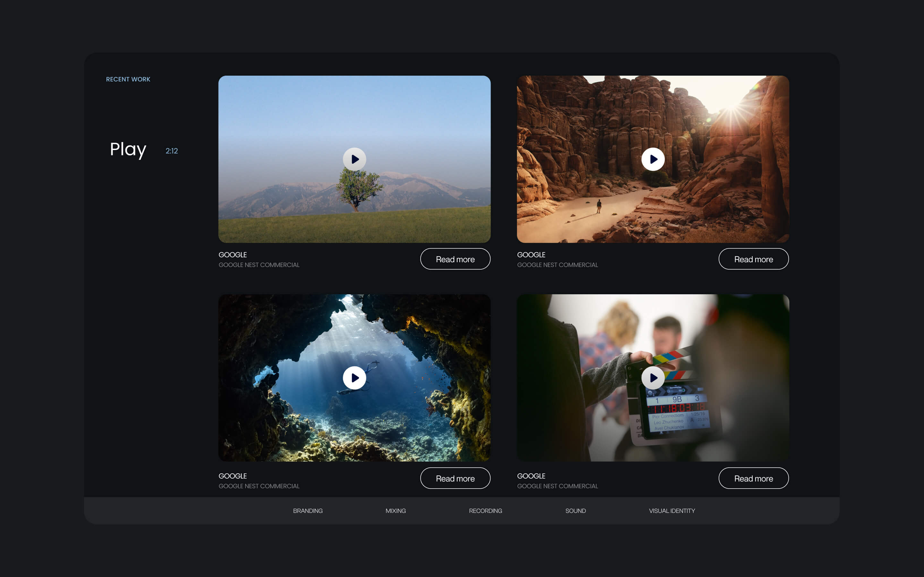Open the SOUND category

pos(575,511)
